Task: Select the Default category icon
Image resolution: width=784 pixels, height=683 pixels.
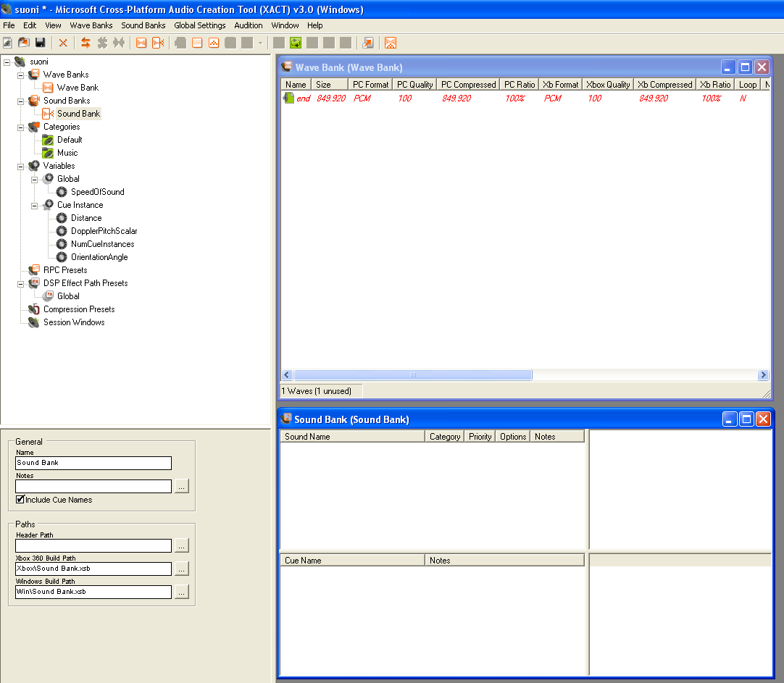Action: pos(48,140)
